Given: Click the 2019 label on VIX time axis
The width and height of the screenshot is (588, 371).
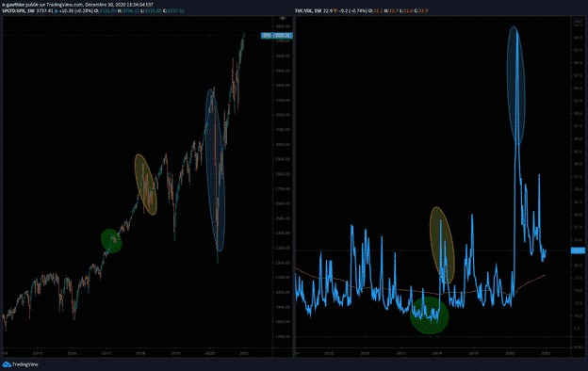Looking at the screenshot, I should point(474,353).
